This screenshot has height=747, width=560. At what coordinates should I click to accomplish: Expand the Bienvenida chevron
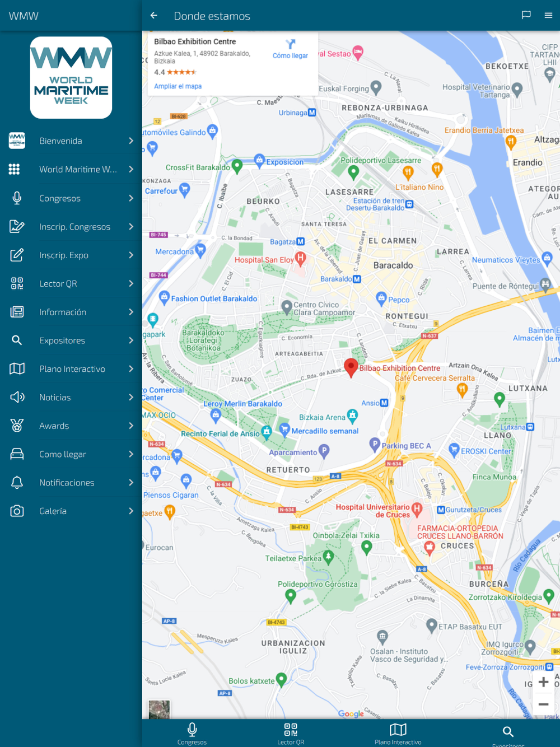(x=131, y=141)
